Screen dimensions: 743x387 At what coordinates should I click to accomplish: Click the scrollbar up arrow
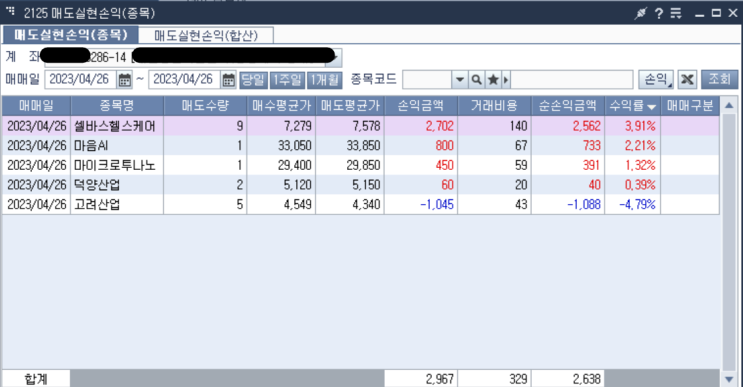coord(729,106)
